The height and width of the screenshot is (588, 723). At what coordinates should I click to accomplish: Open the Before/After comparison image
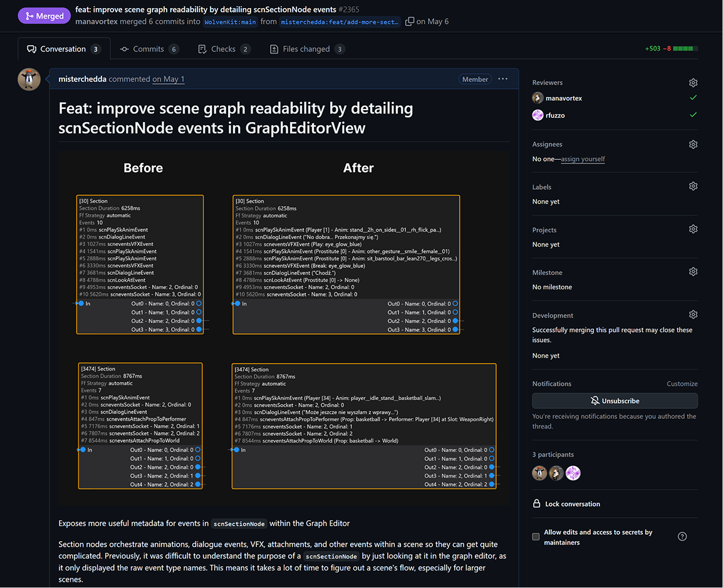284,328
